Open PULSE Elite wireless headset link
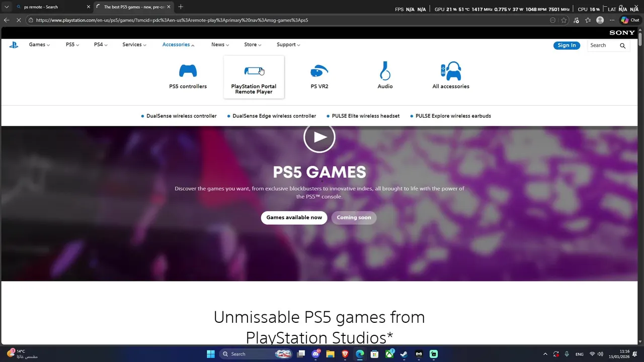Screen dimensions: 644x362 point(366,116)
